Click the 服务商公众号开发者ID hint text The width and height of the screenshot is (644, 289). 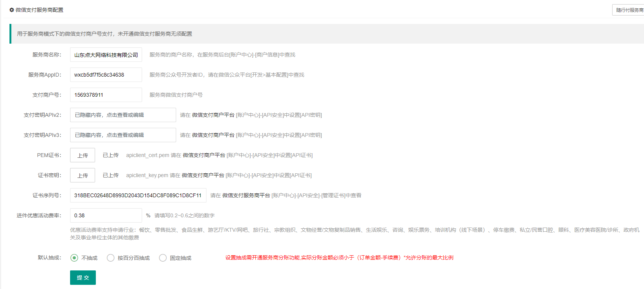(x=227, y=75)
